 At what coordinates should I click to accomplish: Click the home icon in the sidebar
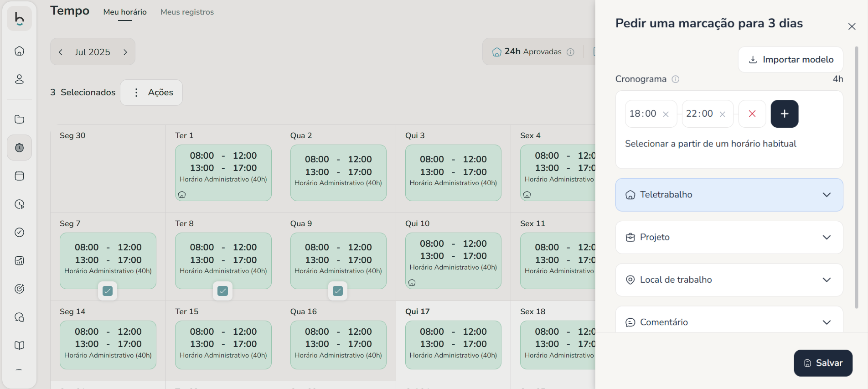[x=19, y=51]
